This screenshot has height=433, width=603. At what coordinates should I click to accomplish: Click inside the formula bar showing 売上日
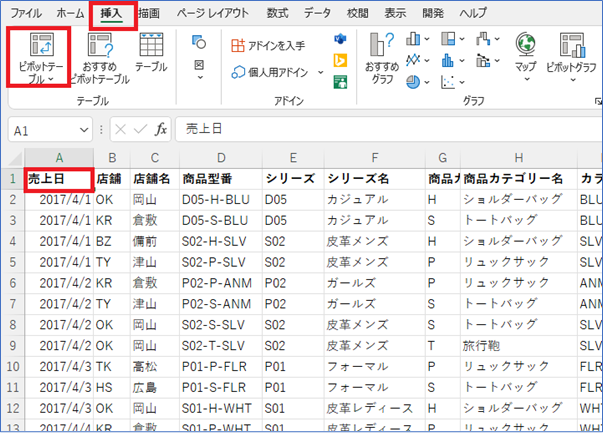pyautogui.click(x=380, y=130)
